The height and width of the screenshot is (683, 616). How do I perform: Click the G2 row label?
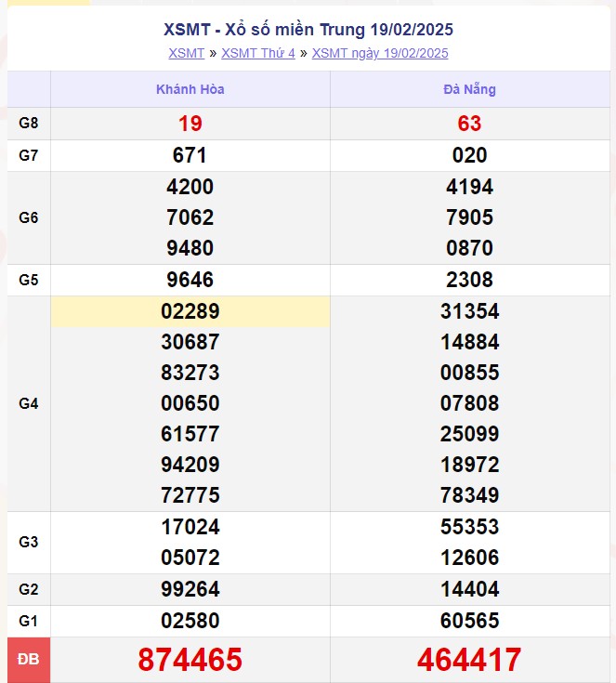pyautogui.click(x=29, y=590)
